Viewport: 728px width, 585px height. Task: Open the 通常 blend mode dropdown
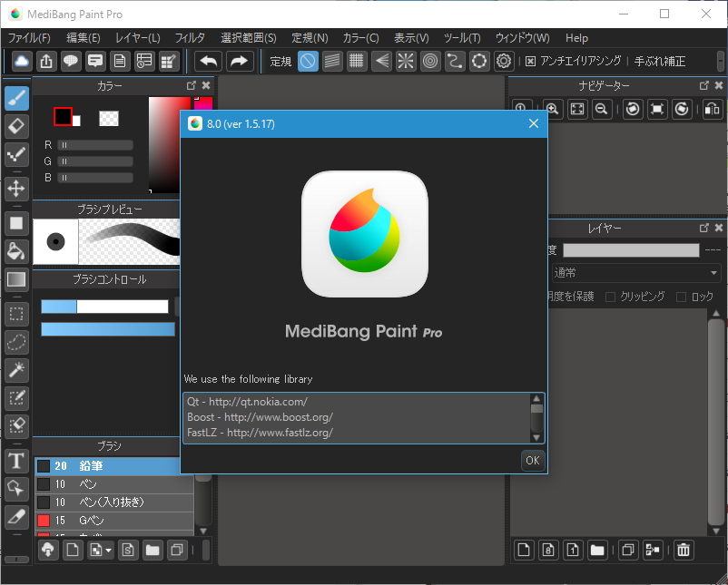pos(634,273)
